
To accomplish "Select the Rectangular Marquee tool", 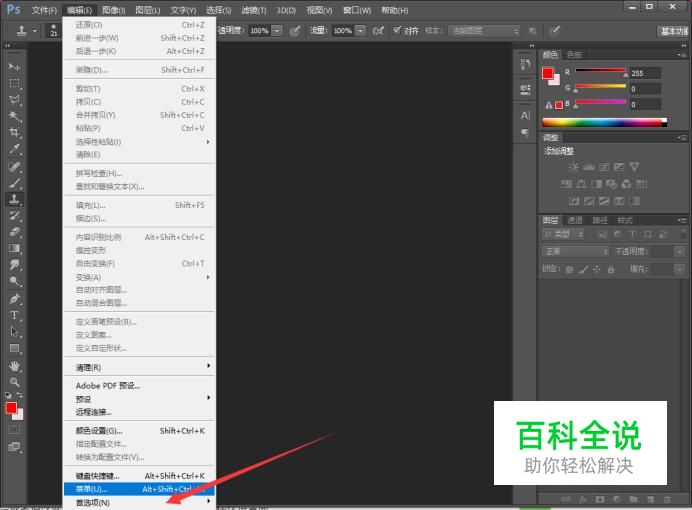I will [14, 83].
